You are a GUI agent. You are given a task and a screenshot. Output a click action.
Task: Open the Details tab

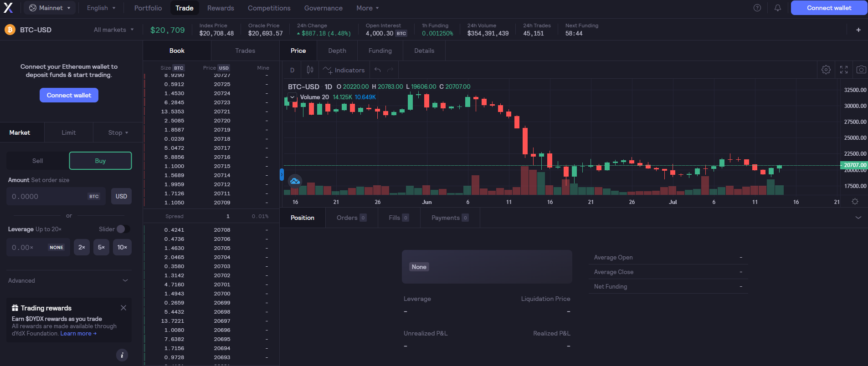tap(424, 51)
